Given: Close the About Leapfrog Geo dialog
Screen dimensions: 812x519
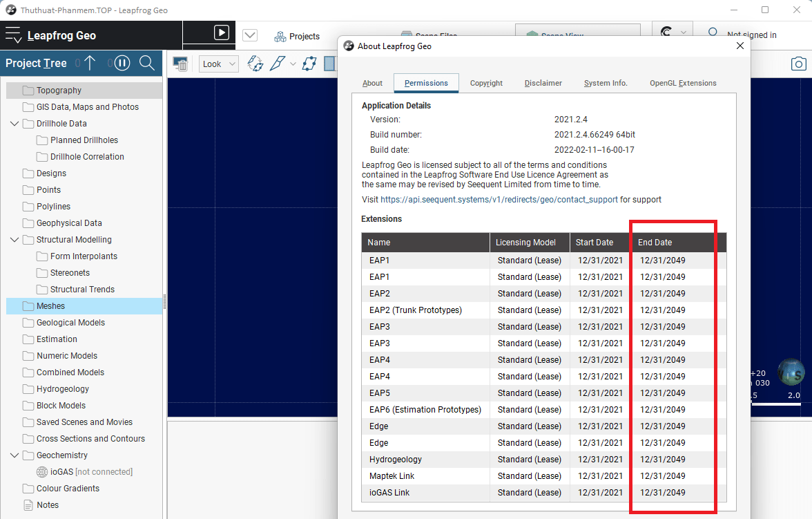Looking at the screenshot, I should (740, 46).
